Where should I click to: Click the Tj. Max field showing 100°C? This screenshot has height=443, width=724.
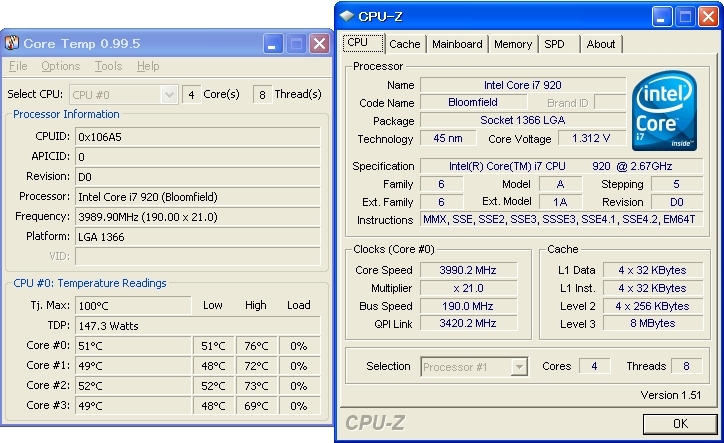point(133,306)
